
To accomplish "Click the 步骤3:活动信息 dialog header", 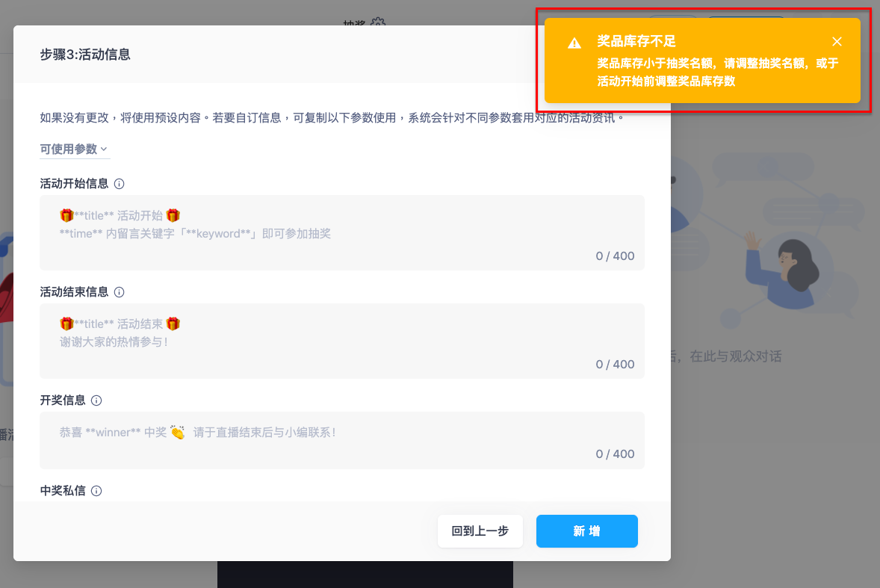I will point(85,55).
